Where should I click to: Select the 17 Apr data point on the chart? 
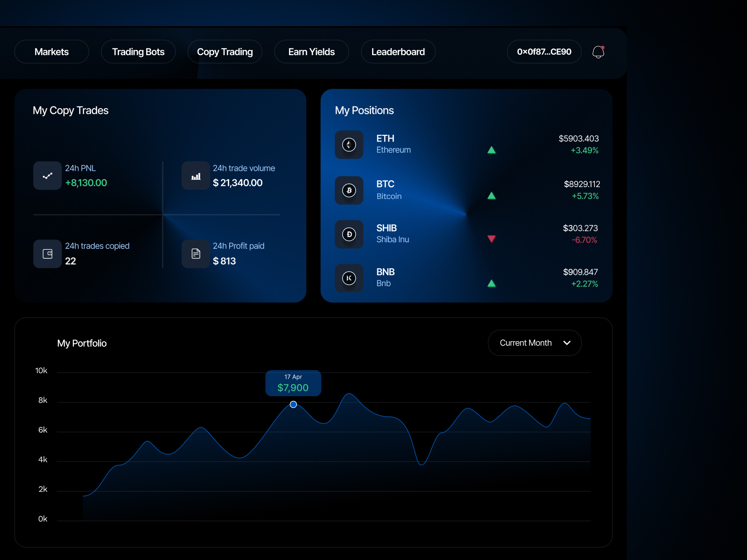tap(293, 405)
